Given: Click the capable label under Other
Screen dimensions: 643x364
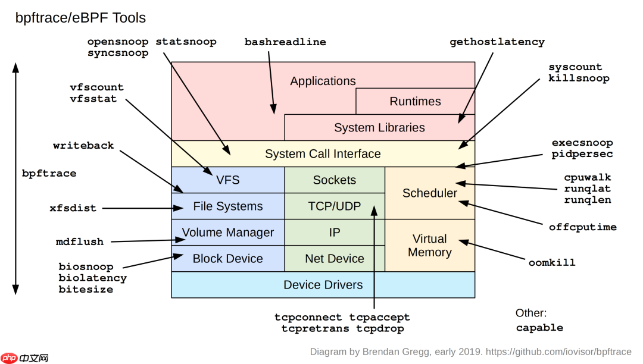Looking at the screenshot, I should click(539, 328).
